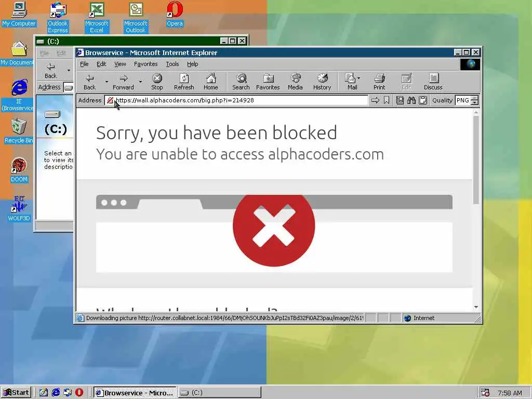
Task: Switch to Browservice taskbar button
Action: pos(135,393)
